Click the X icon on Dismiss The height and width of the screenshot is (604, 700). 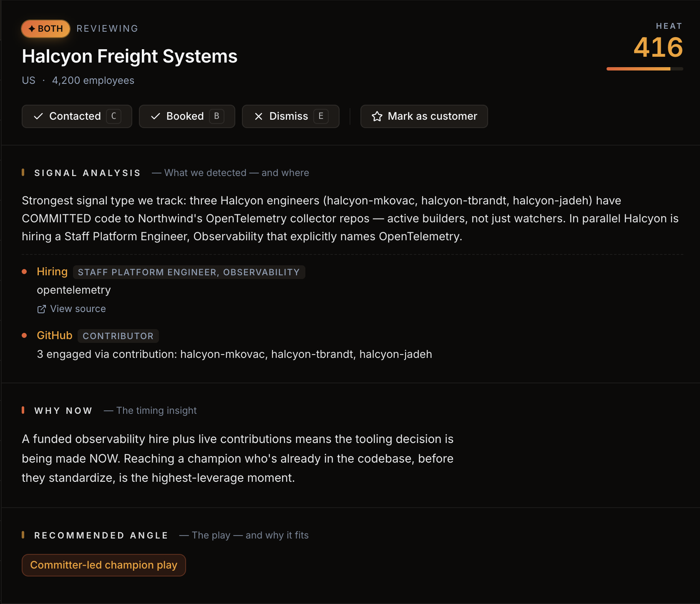pos(259,116)
